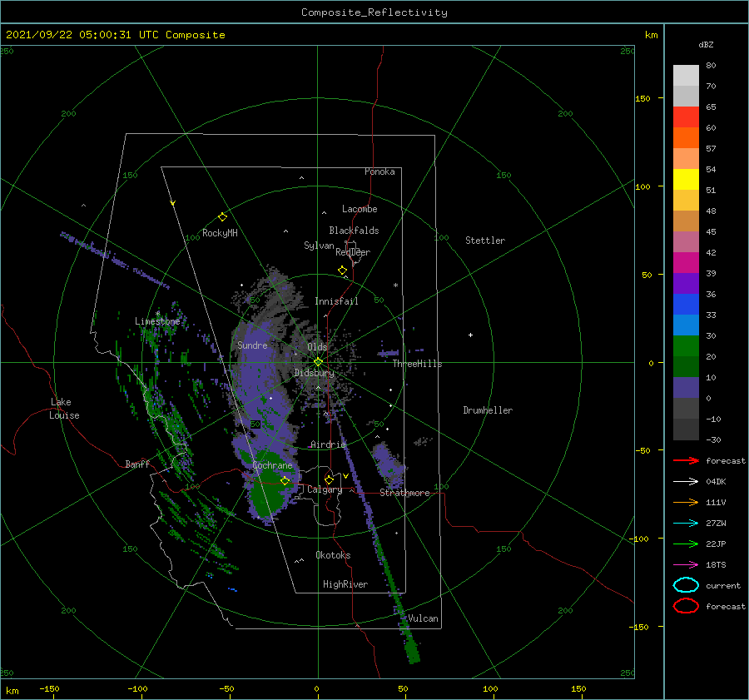Screen dimensions: 749x700
Task: Click the red forecast arrow legend icon
Action: point(686,460)
